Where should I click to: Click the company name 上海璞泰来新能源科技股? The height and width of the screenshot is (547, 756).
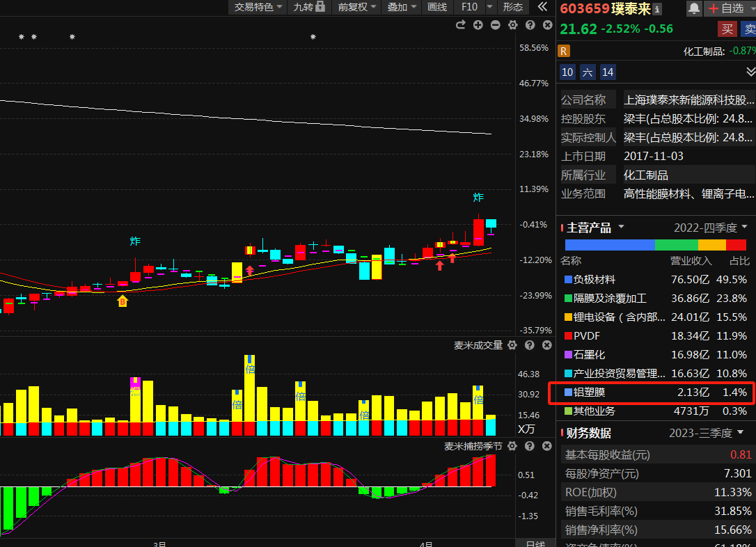pyautogui.click(x=688, y=100)
